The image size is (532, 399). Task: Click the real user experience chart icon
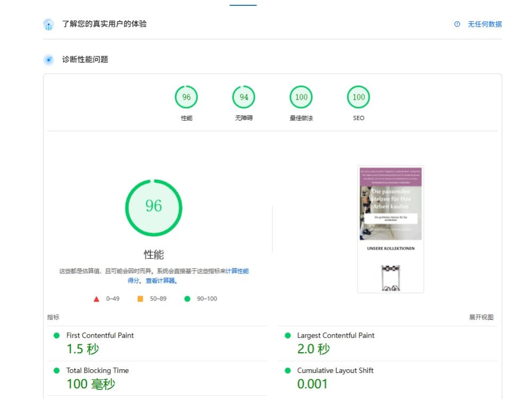pos(48,24)
